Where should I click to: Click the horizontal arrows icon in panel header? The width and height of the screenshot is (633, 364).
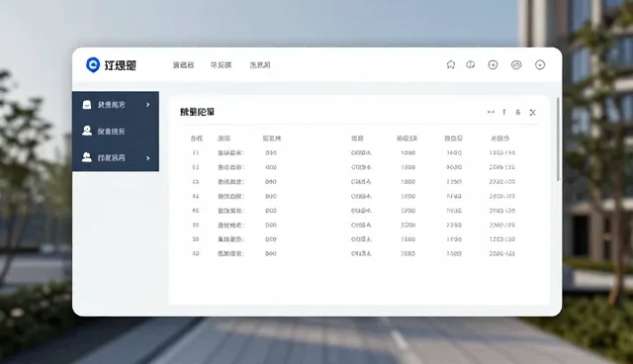[491, 112]
